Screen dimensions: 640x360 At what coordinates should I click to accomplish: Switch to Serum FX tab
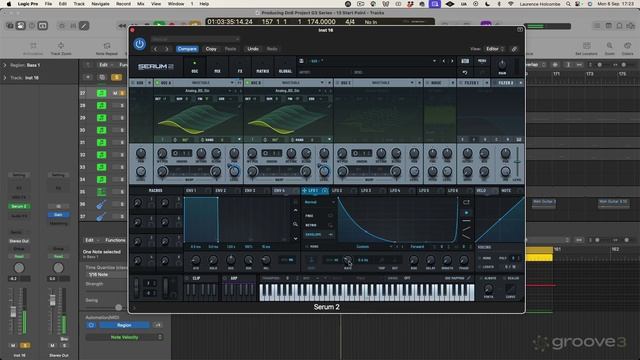(240, 67)
